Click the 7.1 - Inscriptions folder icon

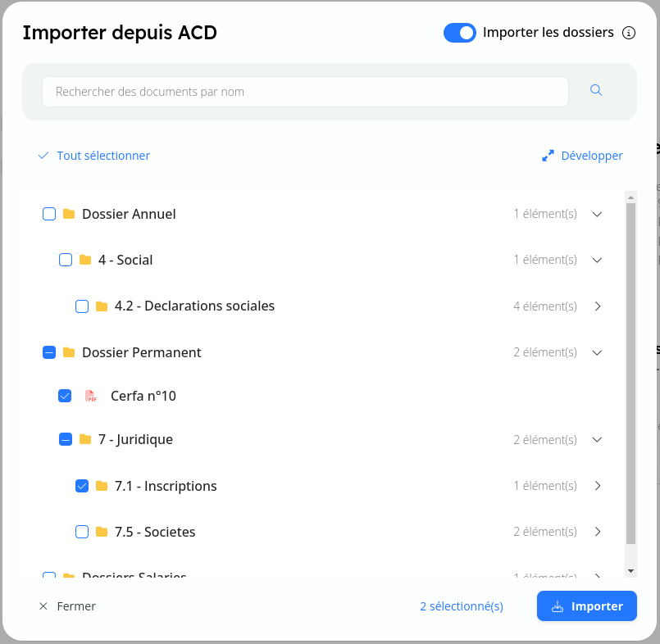click(x=102, y=486)
